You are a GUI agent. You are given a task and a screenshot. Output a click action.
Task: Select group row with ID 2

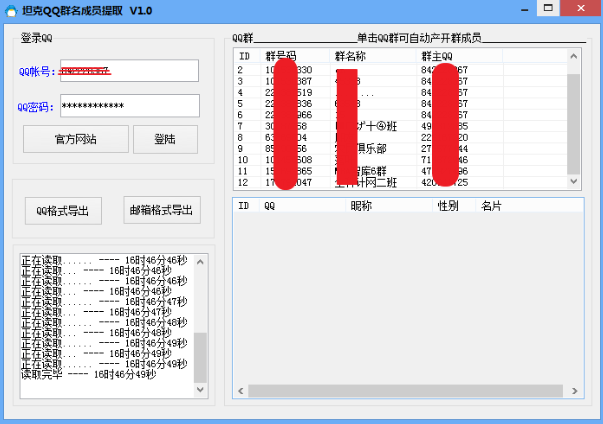pos(400,70)
